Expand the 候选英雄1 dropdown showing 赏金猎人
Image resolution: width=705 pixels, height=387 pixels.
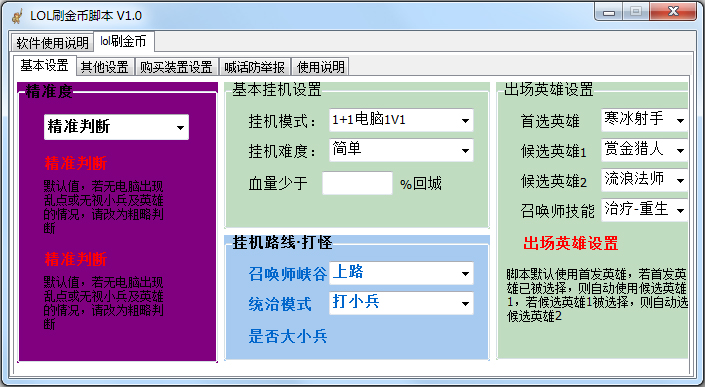click(x=644, y=150)
